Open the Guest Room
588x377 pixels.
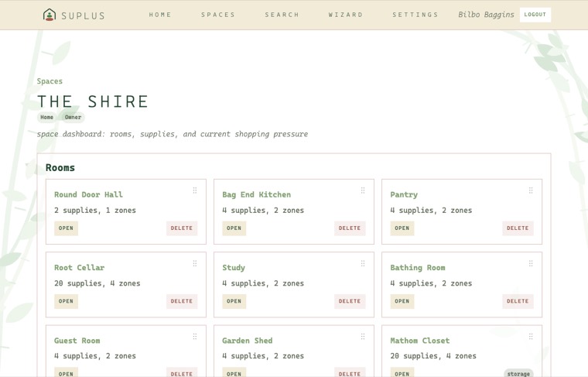[x=66, y=372]
